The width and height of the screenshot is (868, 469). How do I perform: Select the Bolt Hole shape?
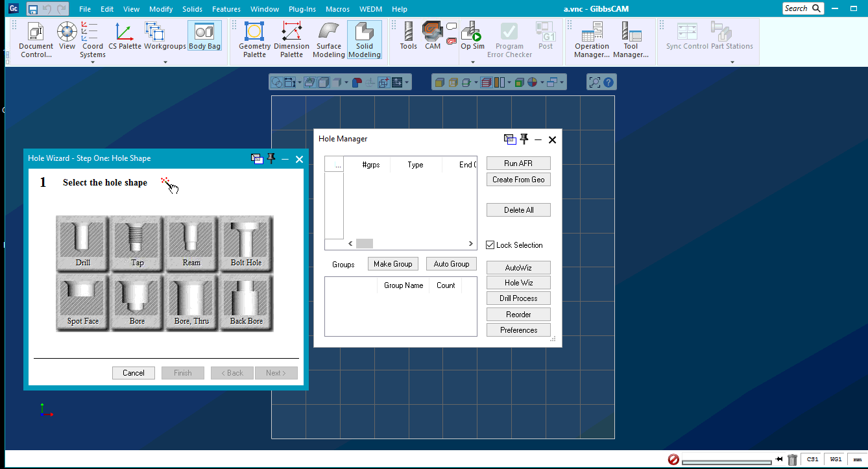247,244
